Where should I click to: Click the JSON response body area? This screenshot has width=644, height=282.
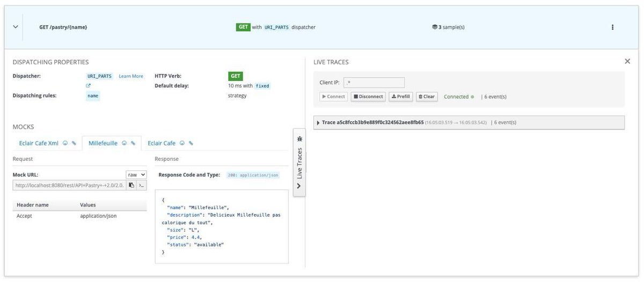222,226
